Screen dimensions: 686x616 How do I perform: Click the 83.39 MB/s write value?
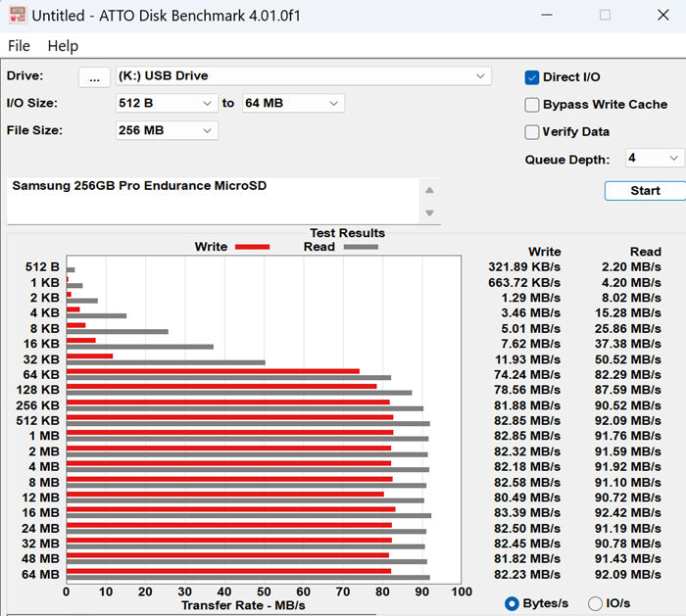(527, 512)
